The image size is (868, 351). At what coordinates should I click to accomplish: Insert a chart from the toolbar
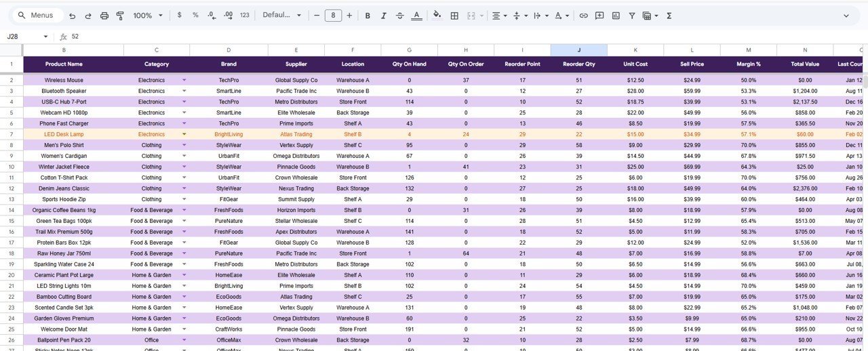coord(616,16)
